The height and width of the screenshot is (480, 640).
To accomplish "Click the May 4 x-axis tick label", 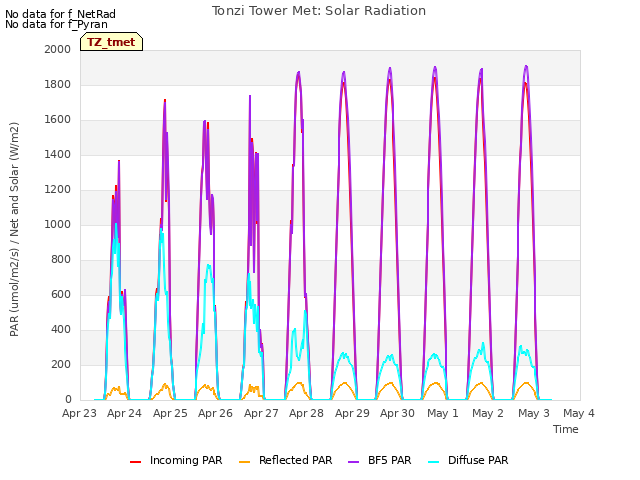I will click(x=579, y=413).
